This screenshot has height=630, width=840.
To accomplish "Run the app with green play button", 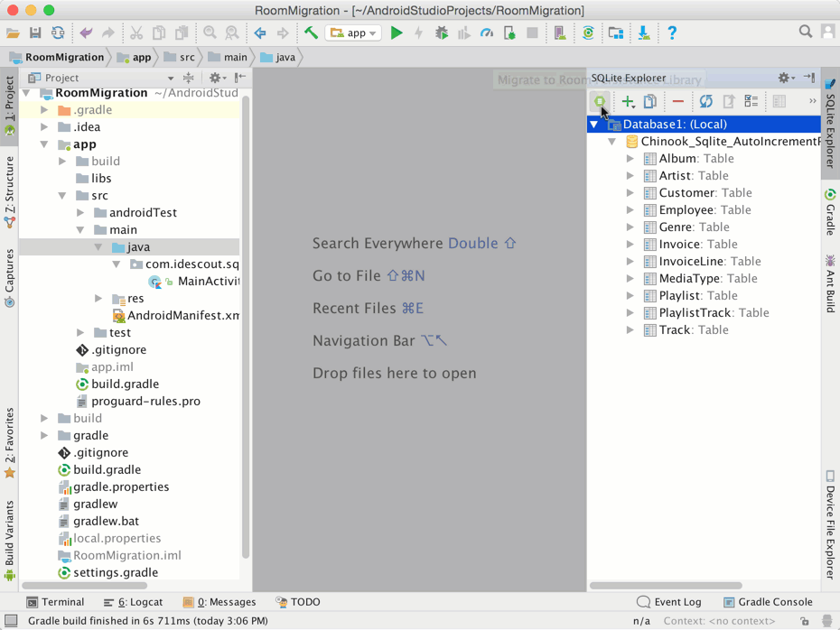I will coord(397,33).
